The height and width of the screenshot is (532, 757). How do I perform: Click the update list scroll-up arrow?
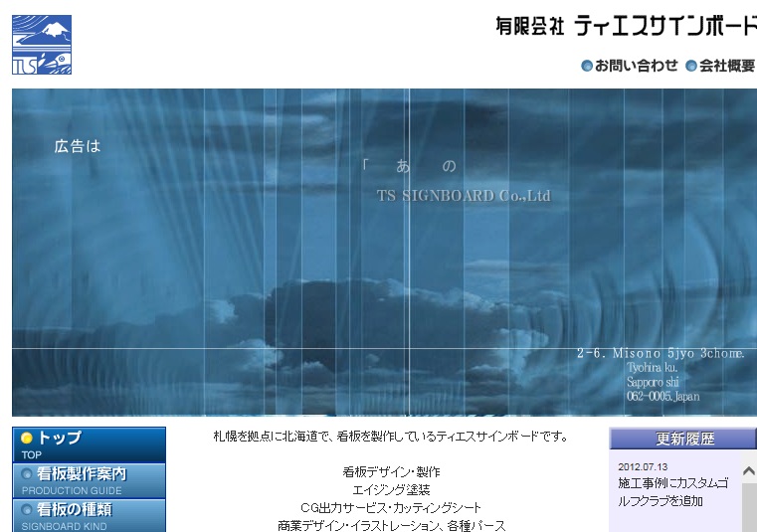(749, 470)
